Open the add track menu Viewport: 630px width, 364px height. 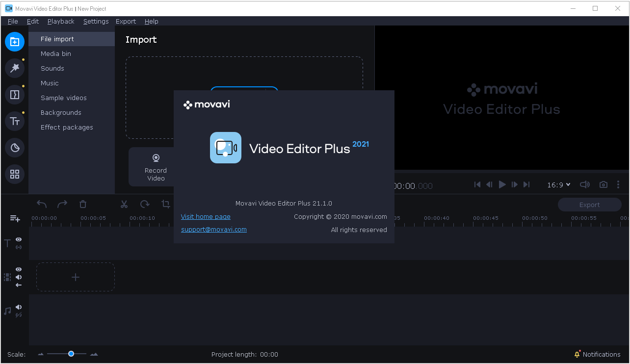click(x=15, y=218)
